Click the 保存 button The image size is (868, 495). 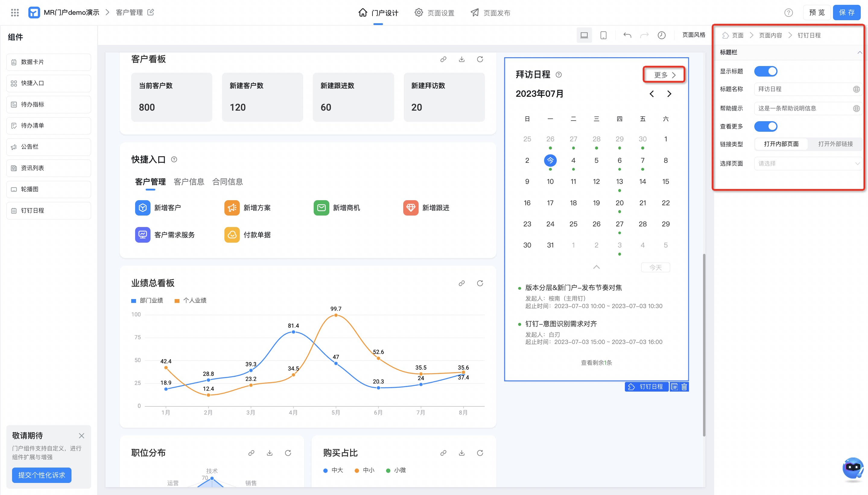pos(847,13)
